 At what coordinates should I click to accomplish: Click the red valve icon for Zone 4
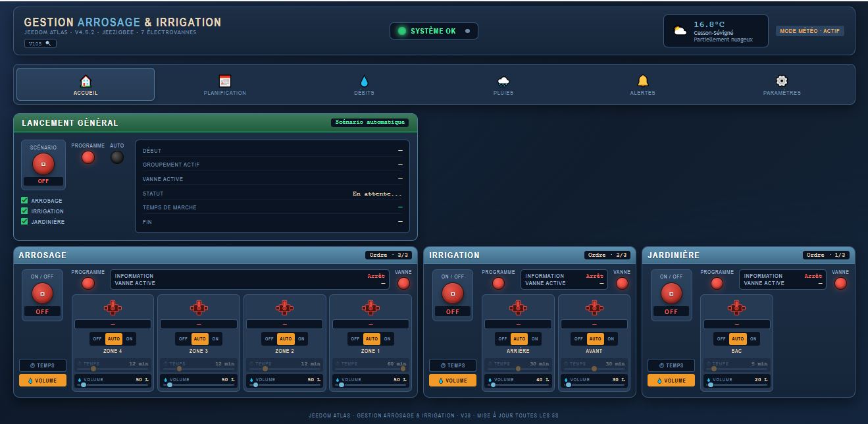point(113,307)
